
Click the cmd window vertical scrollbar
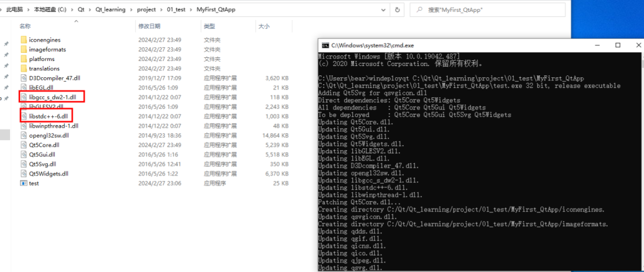coord(640,157)
